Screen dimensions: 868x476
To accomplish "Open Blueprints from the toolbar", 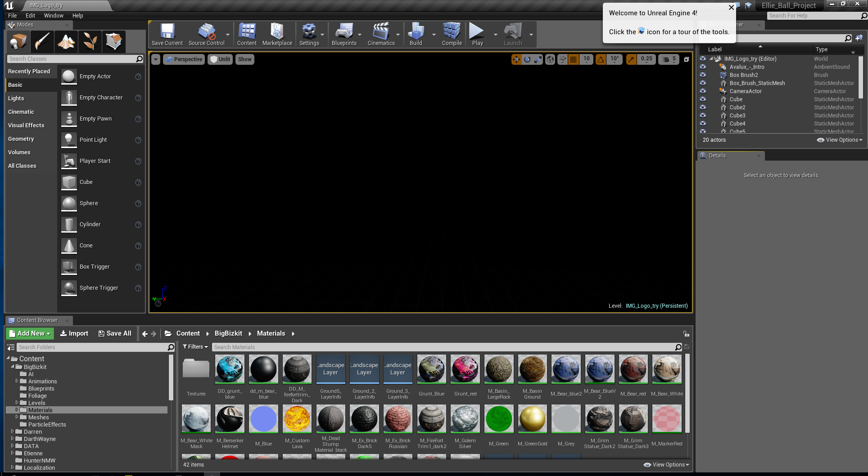I will (x=344, y=34).
